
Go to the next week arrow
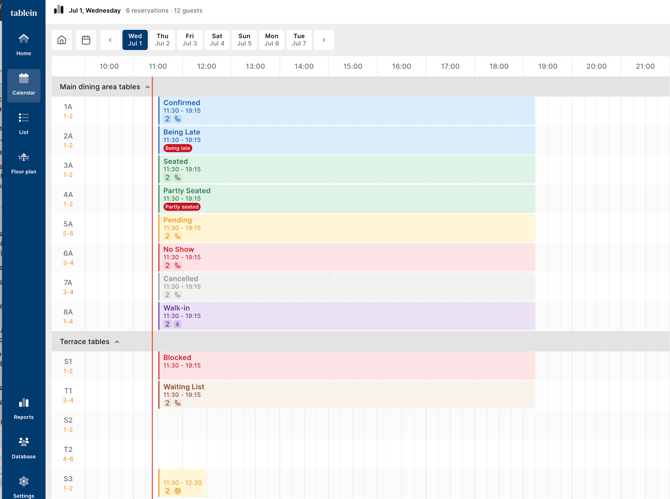tap(324, 40)
